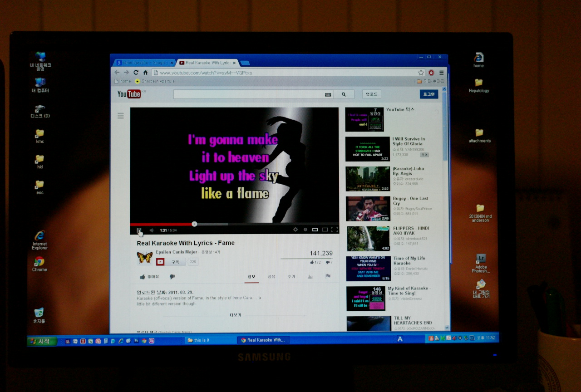Click the language bar A indicator
Screen dimensions: 581x392
click(400, 339)
